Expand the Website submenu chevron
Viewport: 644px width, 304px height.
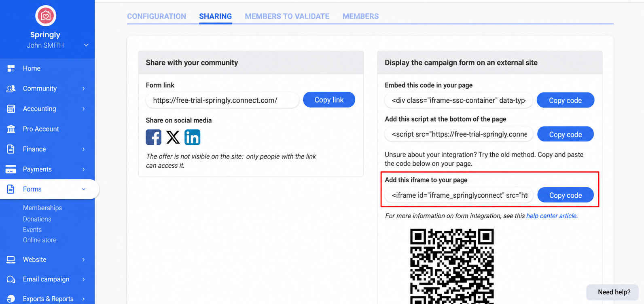84,260
